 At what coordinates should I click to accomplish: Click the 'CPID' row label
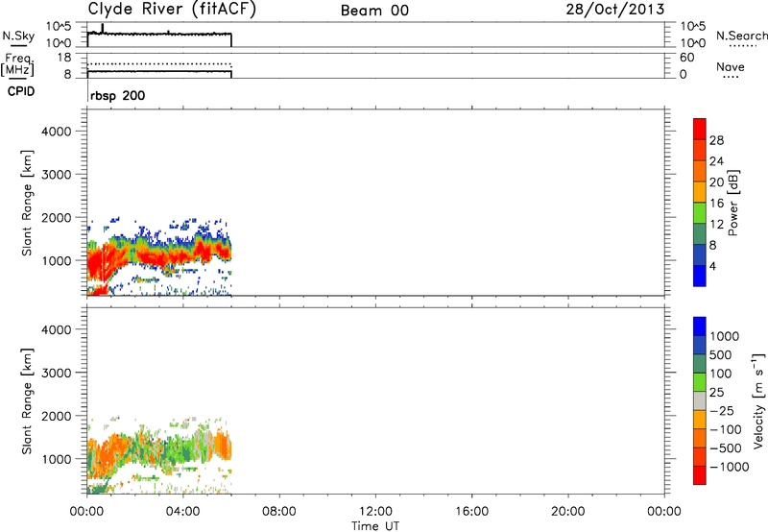click(21, 91)
